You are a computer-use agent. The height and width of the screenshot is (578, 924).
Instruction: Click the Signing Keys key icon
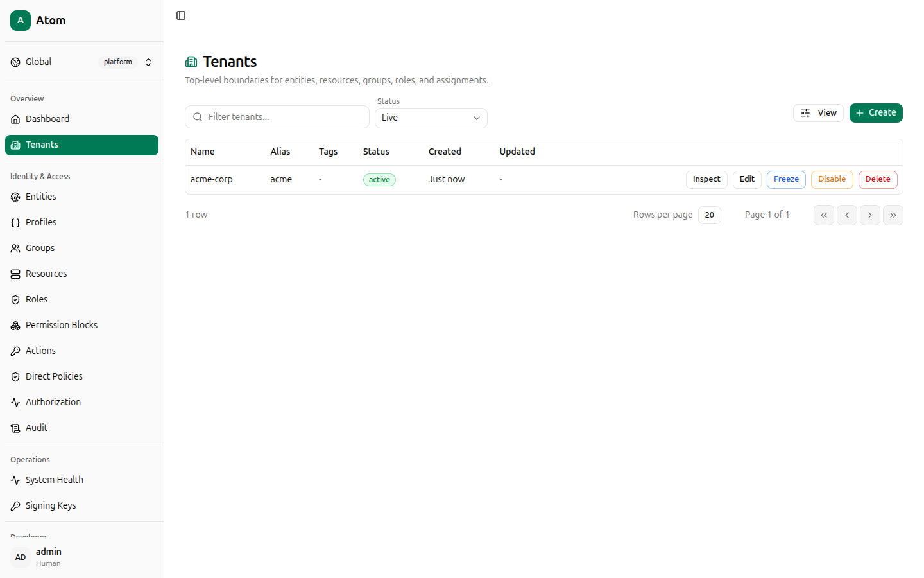15,506
